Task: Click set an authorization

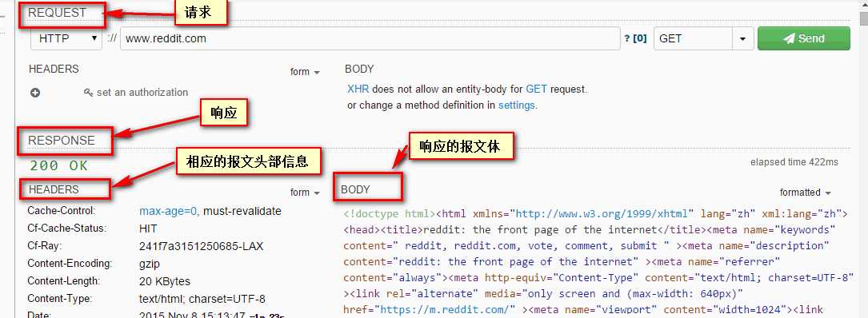Action: coord(136,93)
